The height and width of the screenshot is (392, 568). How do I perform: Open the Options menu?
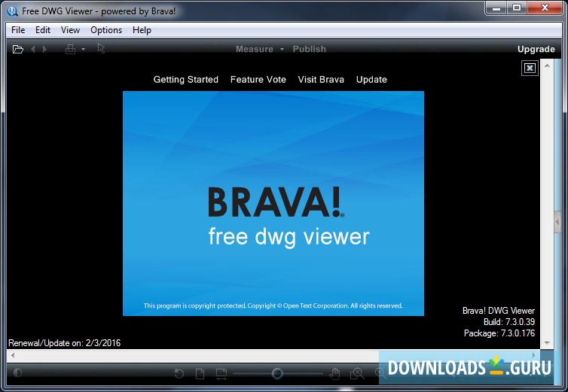point(106,30)
